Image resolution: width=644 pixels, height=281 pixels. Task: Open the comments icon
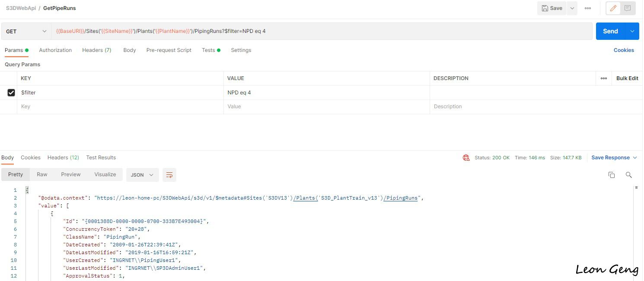click(x=628, y=8)
